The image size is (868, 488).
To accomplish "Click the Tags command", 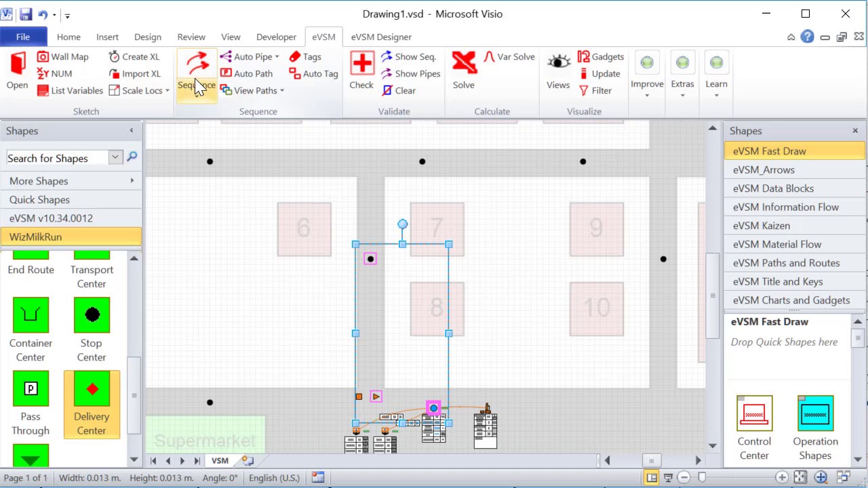I will pyautogui.click(x=305, y=57).
